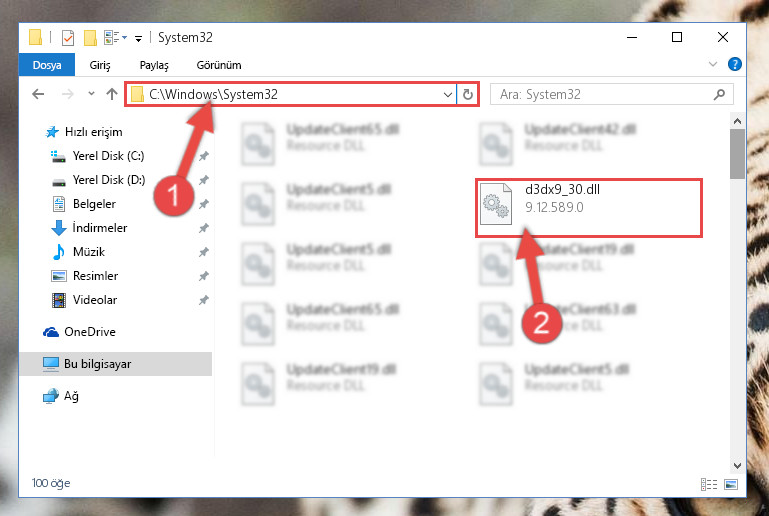This screenshot has width=769, height=516.
Task: Refresh the System32 folder view
Action: tap(468, 94)
